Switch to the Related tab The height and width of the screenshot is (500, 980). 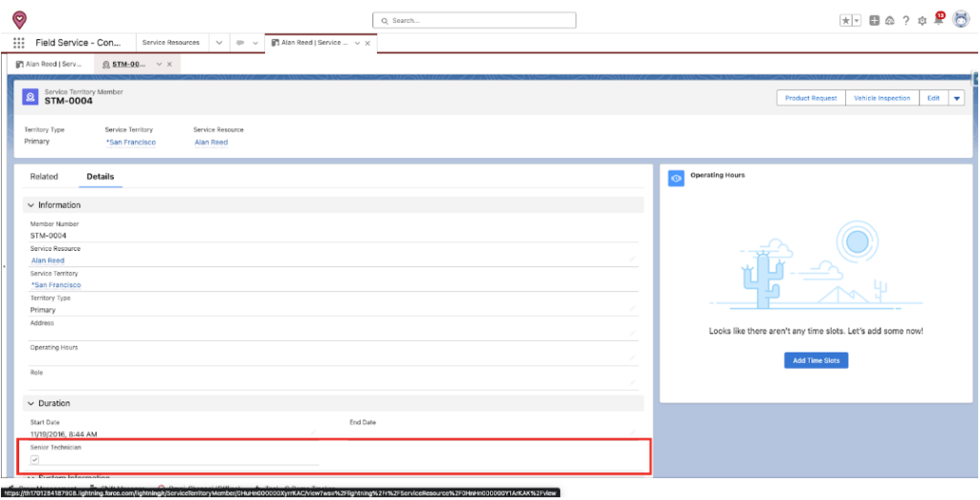[44, 176]
